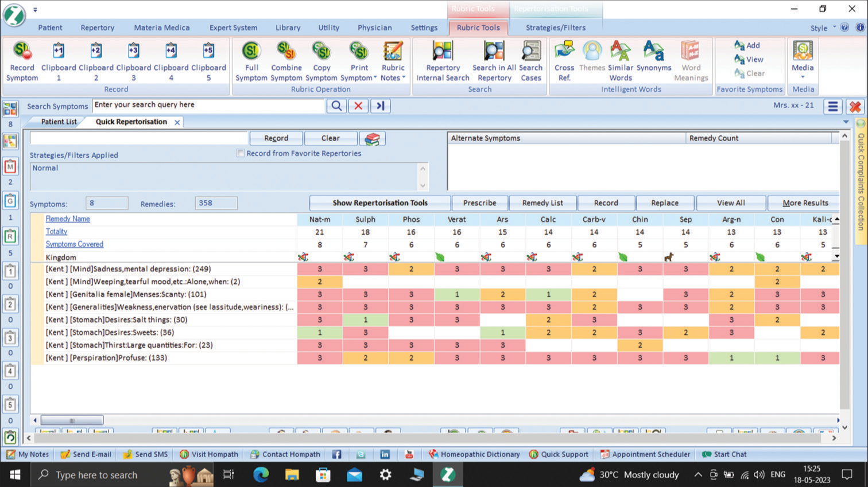Click the Windows Start button

pos(15,474)
